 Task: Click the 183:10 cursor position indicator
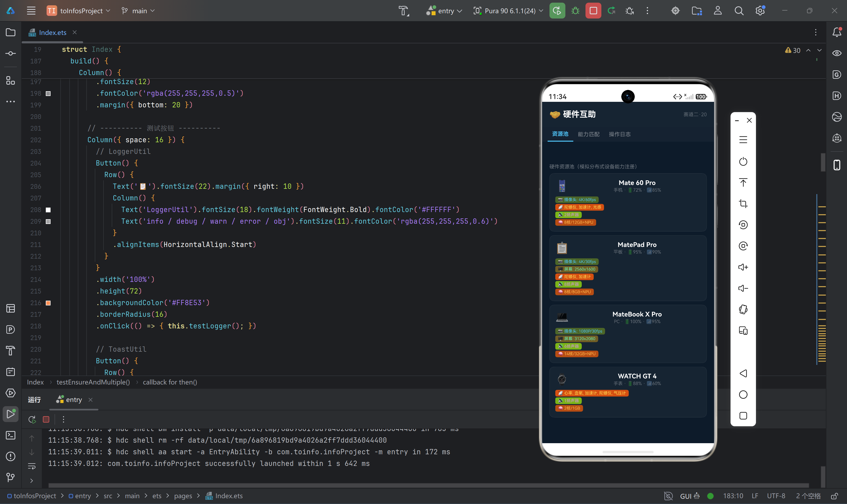pos(733,496)
